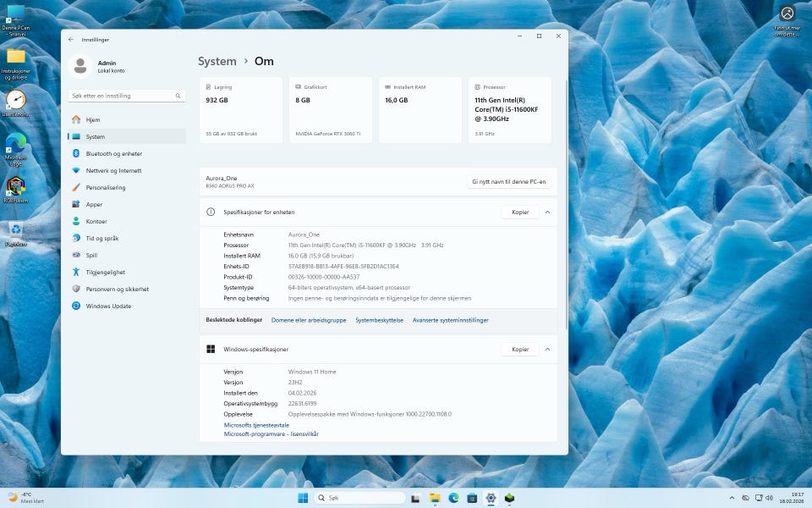This screenshot has height=508, width=812.
Task: Select the Produkt-ID value 00326-10000-00000-AA537
Action: (x=324, y=277)
